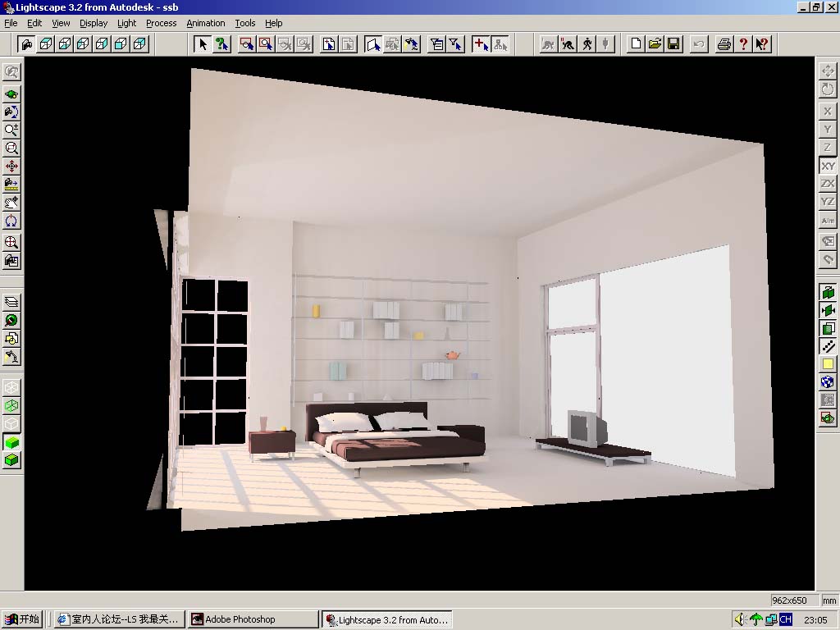Open the View menu

point(61,23)
